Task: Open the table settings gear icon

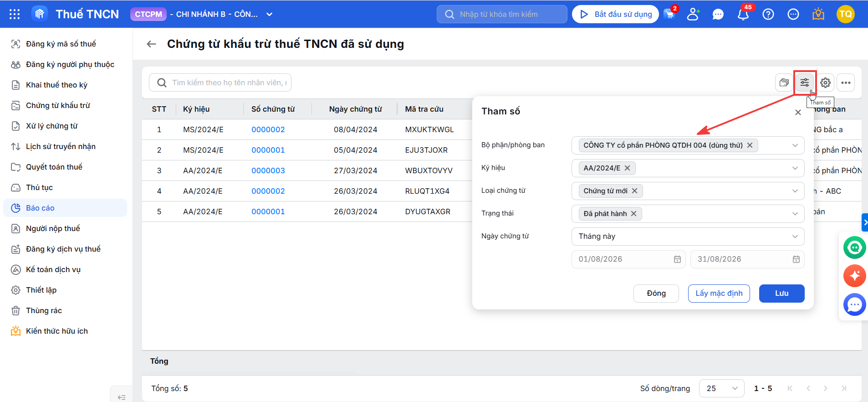Action: coord(825,82)
